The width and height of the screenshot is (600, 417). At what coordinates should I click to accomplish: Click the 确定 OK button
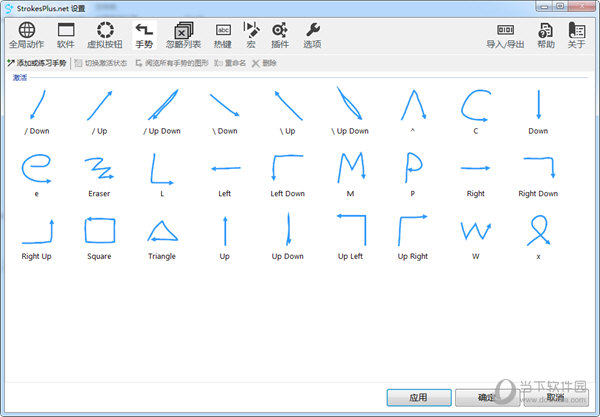tap(487, 397)
